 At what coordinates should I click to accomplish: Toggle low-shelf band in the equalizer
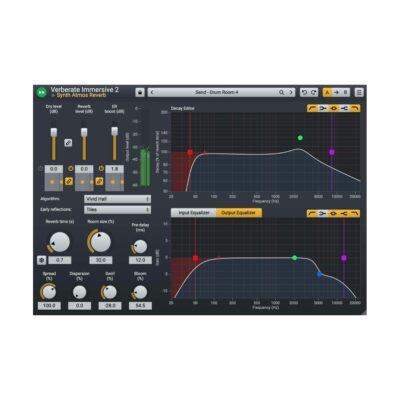click(323, 213)
